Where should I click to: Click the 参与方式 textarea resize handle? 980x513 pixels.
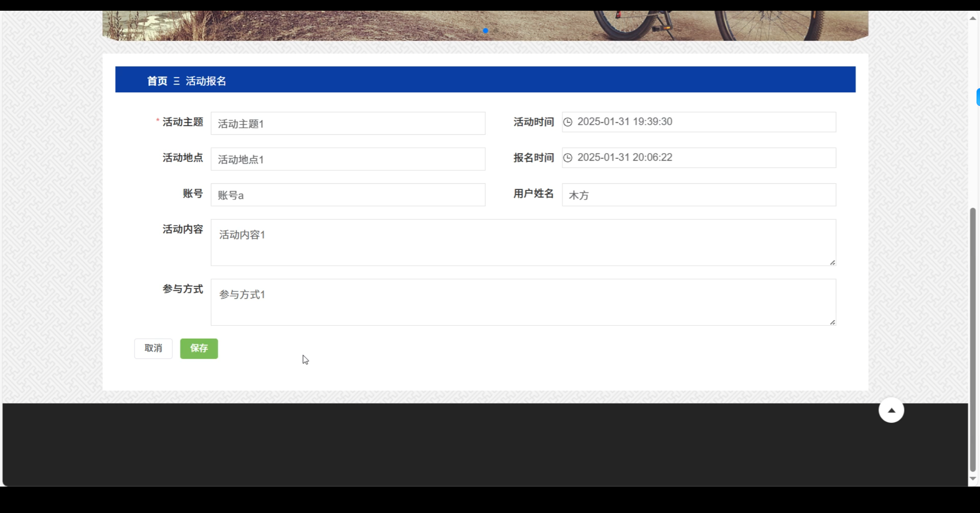[832, 322]
